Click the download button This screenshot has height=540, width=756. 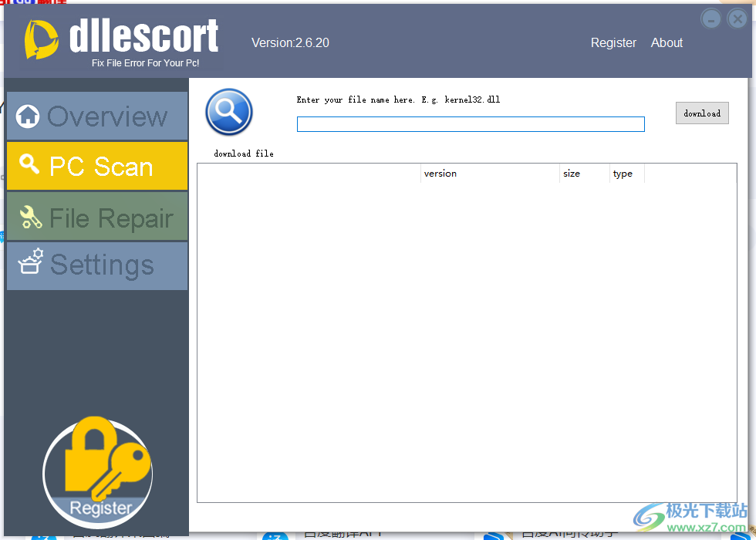coord(702,113)
